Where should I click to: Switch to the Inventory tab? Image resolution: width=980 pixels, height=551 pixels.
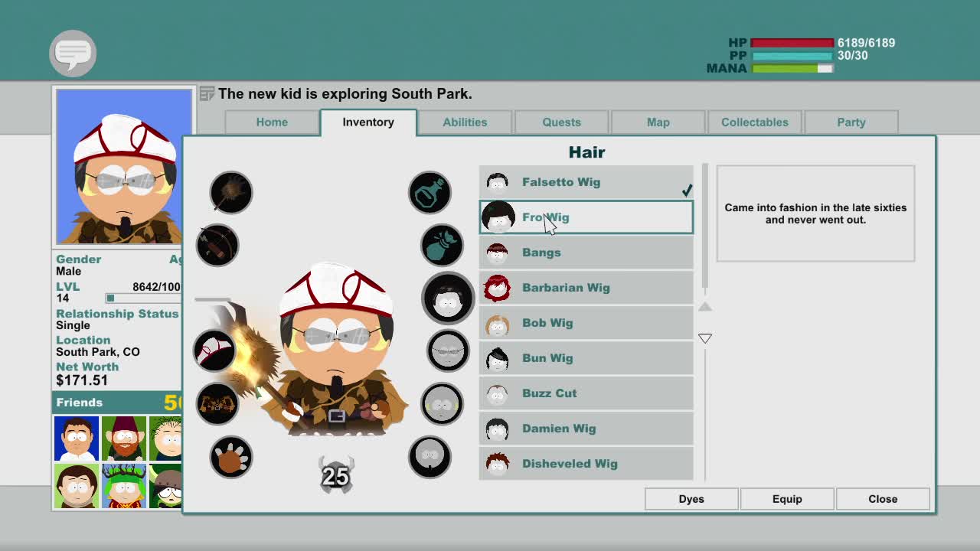coord(368,122)
